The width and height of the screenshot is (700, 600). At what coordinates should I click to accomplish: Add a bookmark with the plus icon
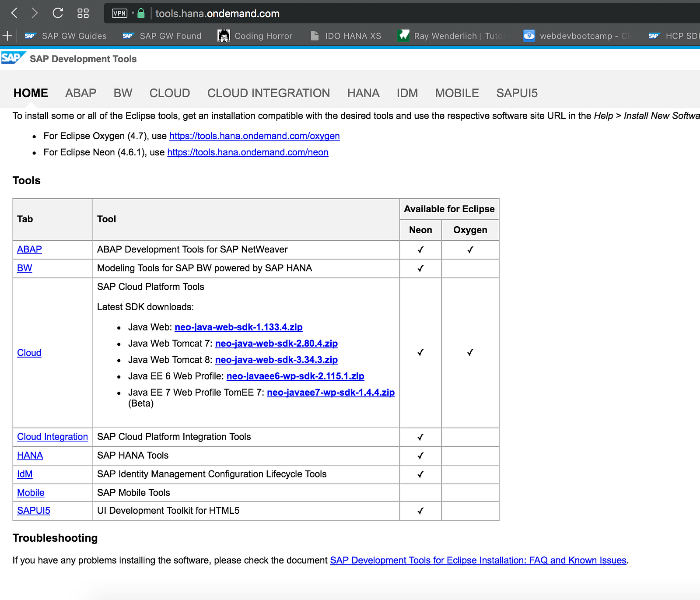tap(7, 36)
